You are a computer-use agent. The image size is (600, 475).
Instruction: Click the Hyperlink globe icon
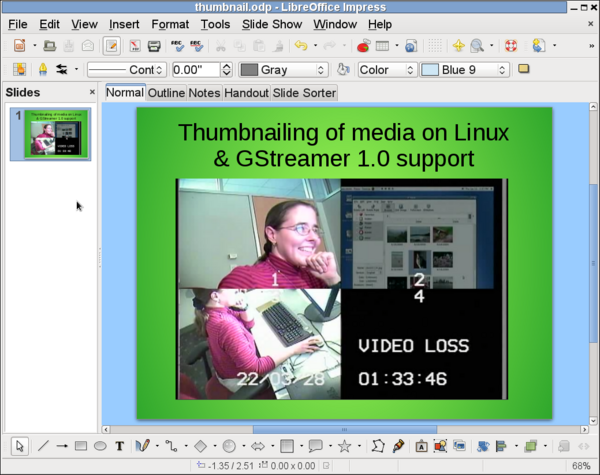point(411,46)
